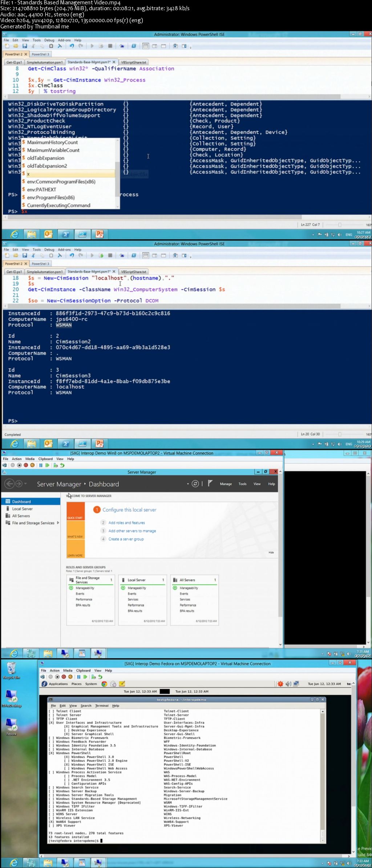Image resolution: width=372 pixels, height=868 pixels.
Task: Click the Completed status text in ISE
Action: 13,435
